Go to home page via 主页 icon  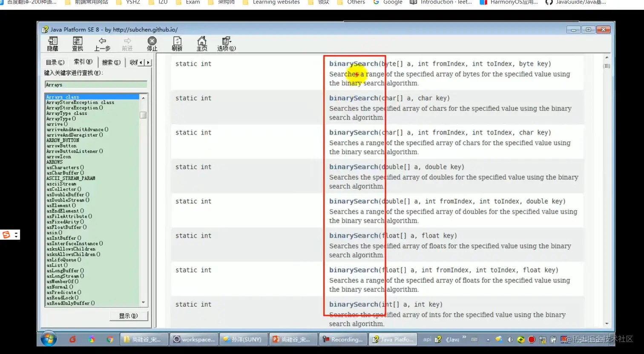pyautogui.click(x=202, y=44)
